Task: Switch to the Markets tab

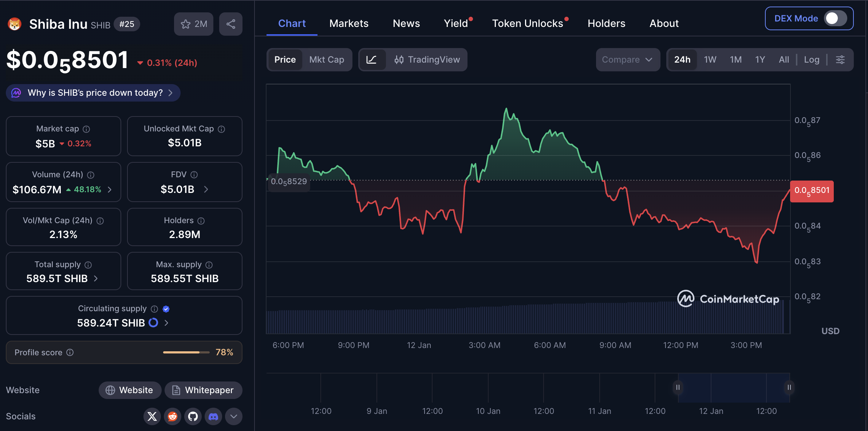Action: [x=348, y=23]
